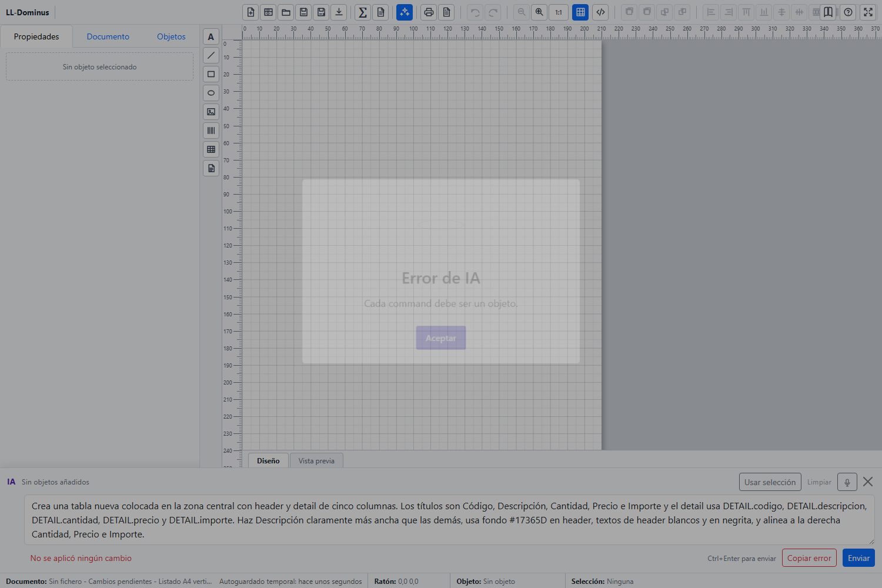Zoom in with the plus magnifier

539,12
